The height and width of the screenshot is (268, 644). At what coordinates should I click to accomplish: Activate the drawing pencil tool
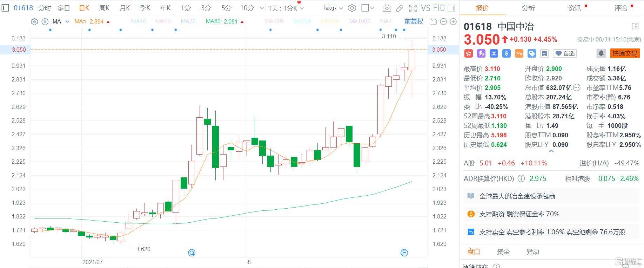pyautogui.click(x=400, y=8)
